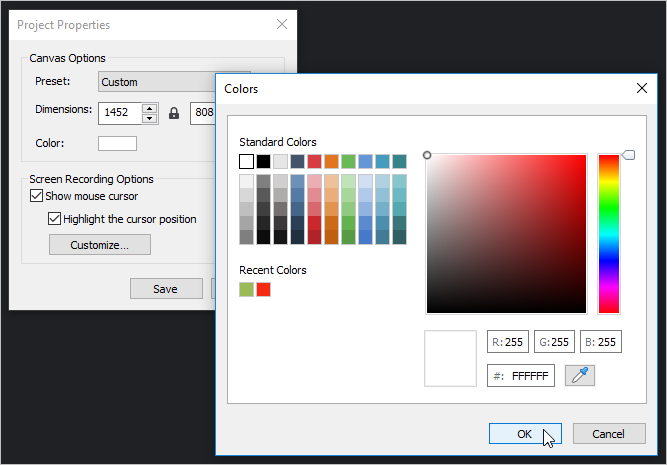
Task: Click the height dimension field 808
Action: tap(203, 113)
